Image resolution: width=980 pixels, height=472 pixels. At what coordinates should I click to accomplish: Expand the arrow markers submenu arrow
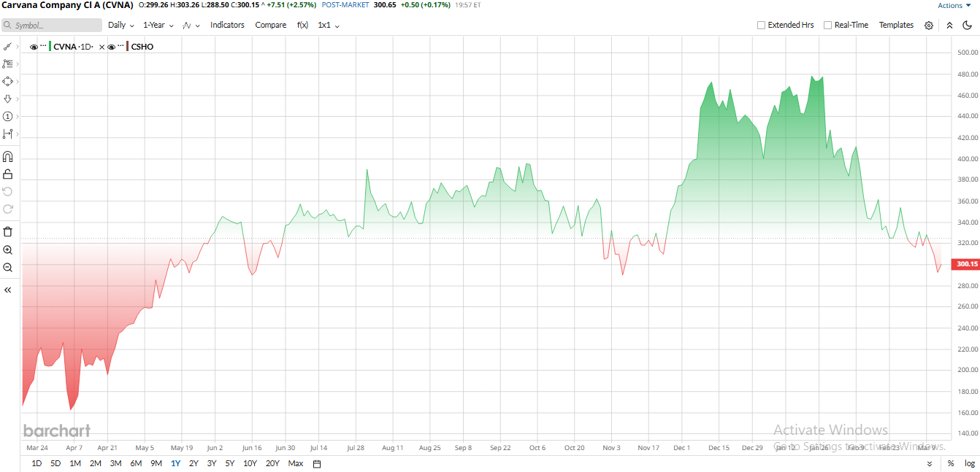point(17,99)
